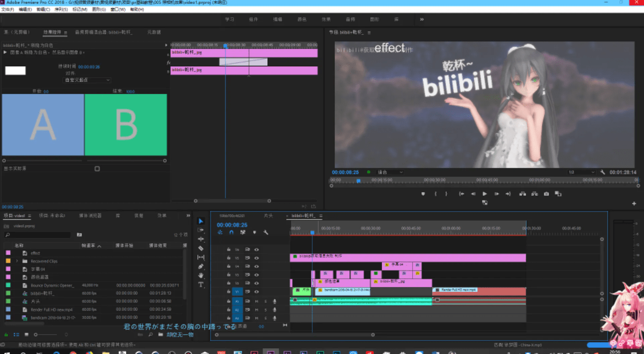The image size is (644, 354).
Task: Mute audio track A1
Action: pos(256,301)
